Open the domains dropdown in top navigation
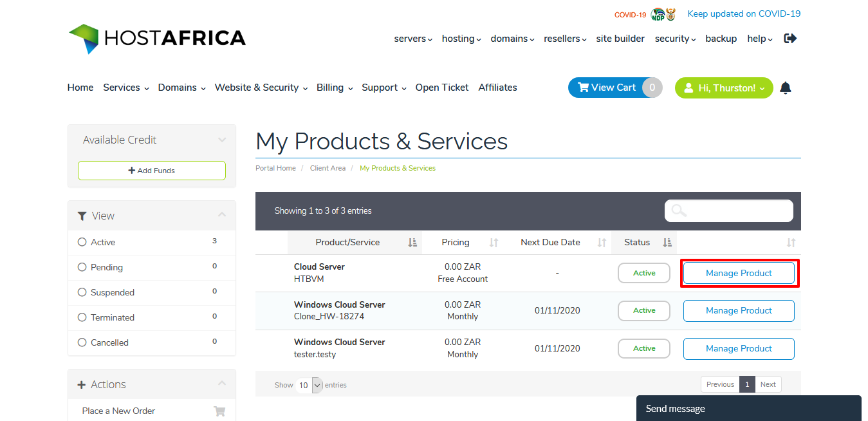The width and height of the screenshot is (868, 421). click(x=512, y=39)
